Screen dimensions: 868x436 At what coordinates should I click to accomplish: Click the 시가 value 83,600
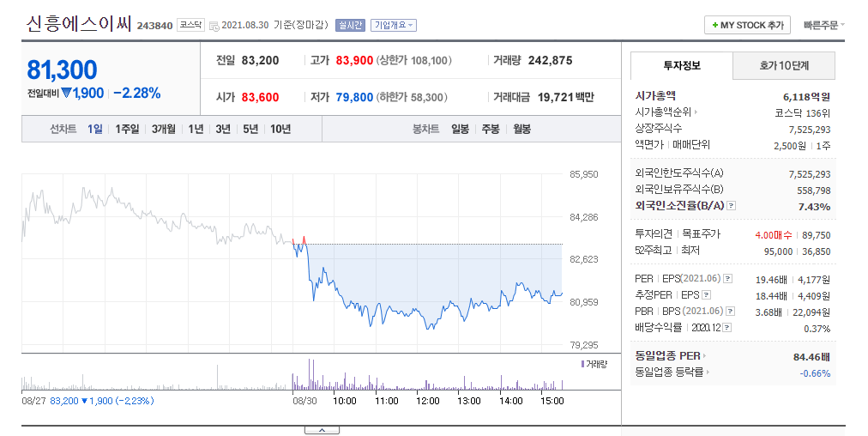(260, 98)
